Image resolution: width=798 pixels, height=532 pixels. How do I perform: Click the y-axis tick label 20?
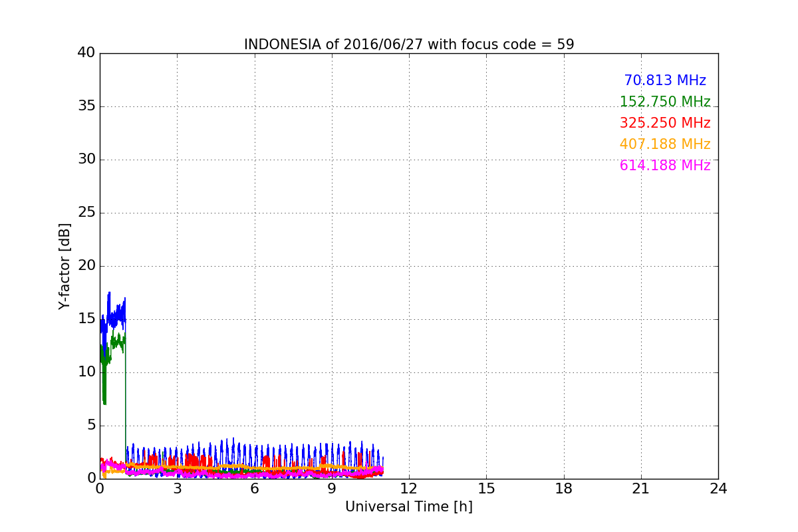[86, 265]
